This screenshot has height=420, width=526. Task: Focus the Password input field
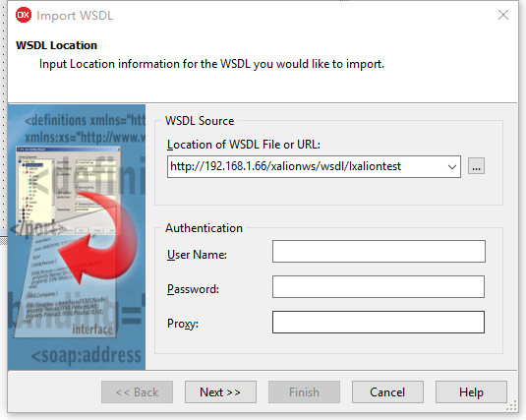tap(379, 286)
